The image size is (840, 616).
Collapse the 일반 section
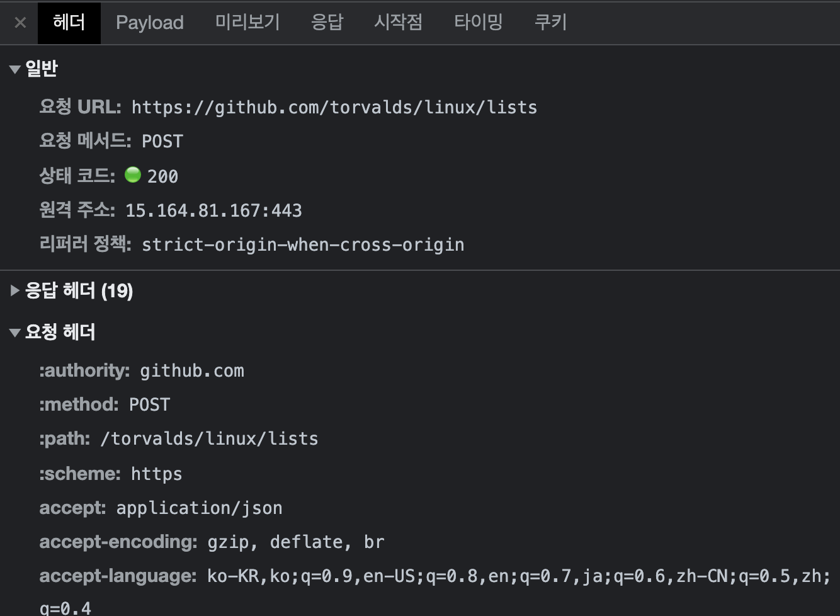[15, 69]
